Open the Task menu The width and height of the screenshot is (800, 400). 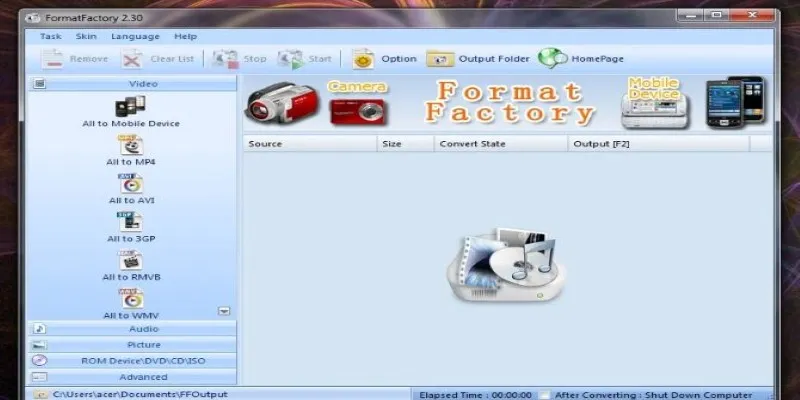point(51,36)
